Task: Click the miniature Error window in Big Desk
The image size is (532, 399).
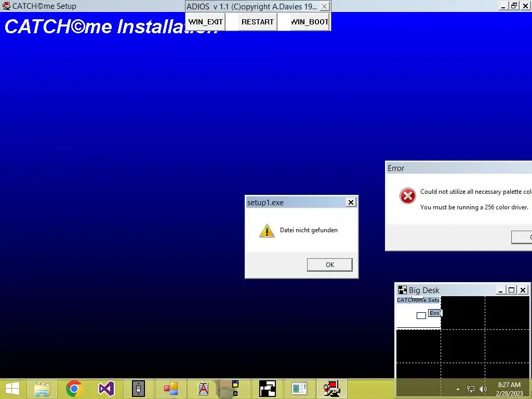Action: pos(435,313)
